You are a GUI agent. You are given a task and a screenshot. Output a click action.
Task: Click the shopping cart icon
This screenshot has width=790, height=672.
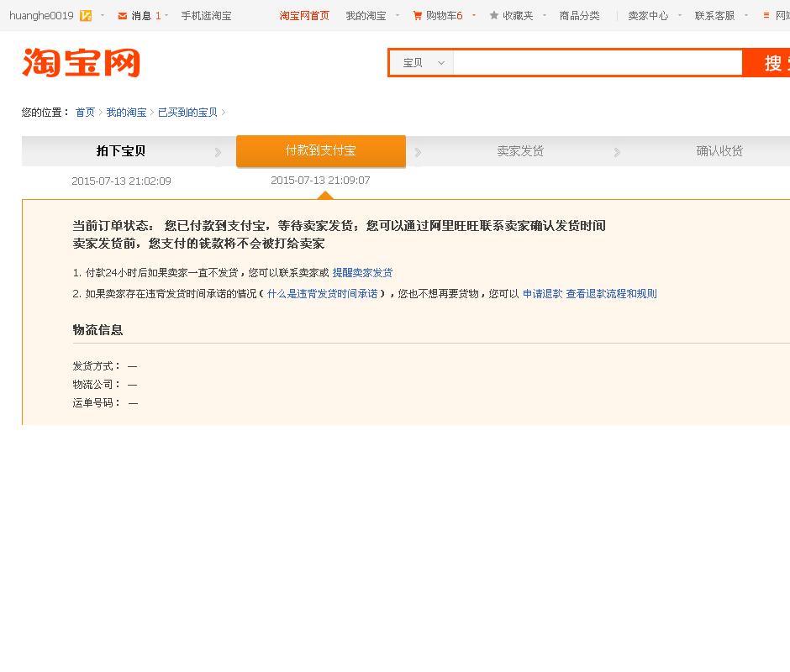pos(417,16)
